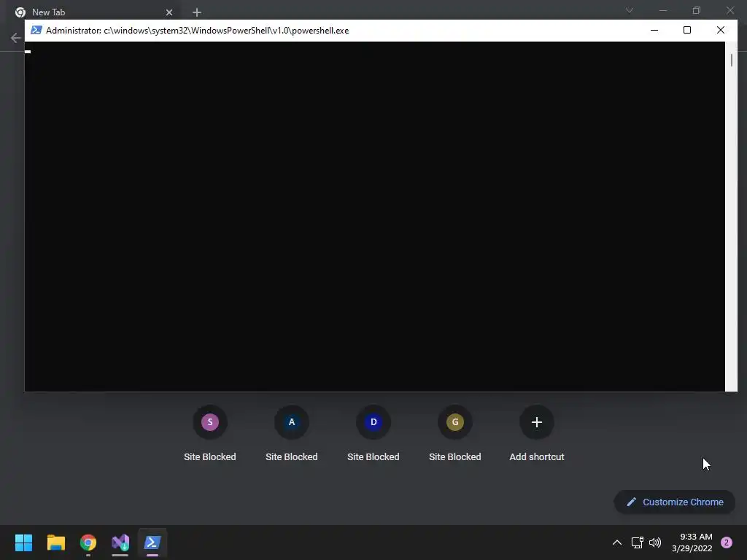Viewport: 747px width, 560px height.
Task: Open the PowerShell title bar system icon
Action: click(x=36, y=30)
